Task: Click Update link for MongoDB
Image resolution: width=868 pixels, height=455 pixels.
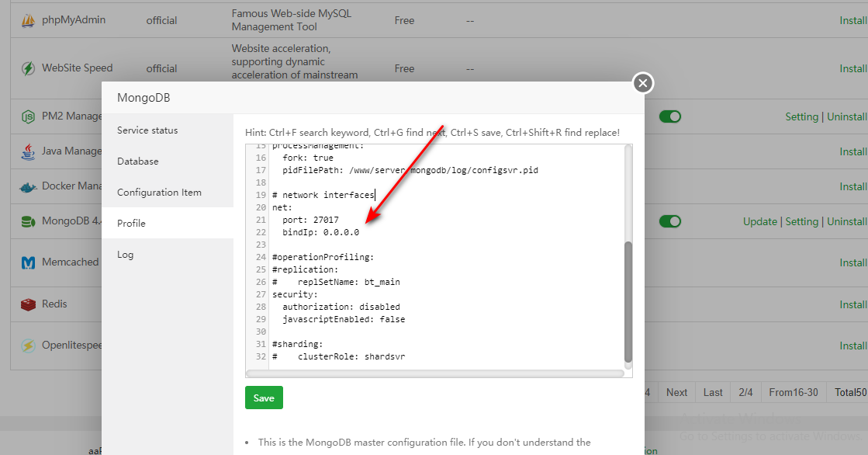Action: [759, 222]
